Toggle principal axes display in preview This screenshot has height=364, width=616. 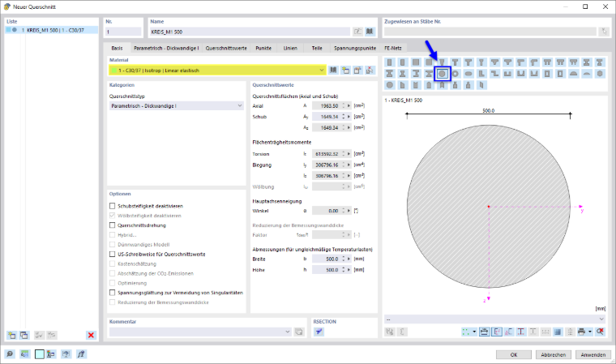(x=497, y=332)
